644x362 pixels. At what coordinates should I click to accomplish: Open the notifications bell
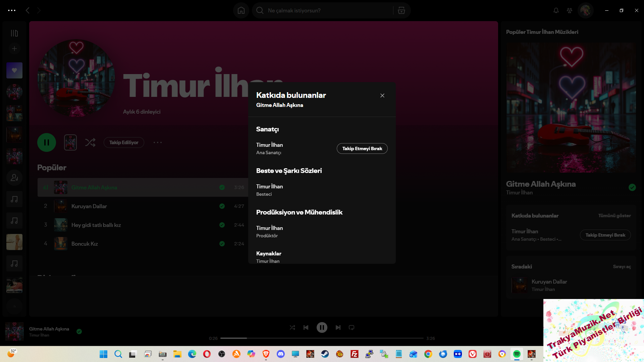pos(556,10)
